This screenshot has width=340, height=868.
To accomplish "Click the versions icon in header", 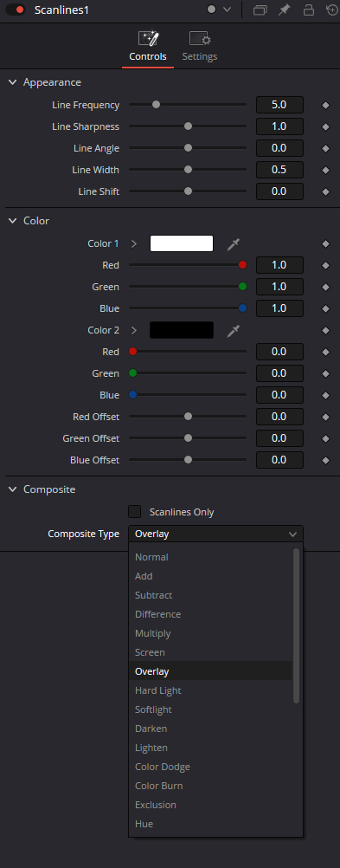I will pyautogui.click(x=260, y=10).
